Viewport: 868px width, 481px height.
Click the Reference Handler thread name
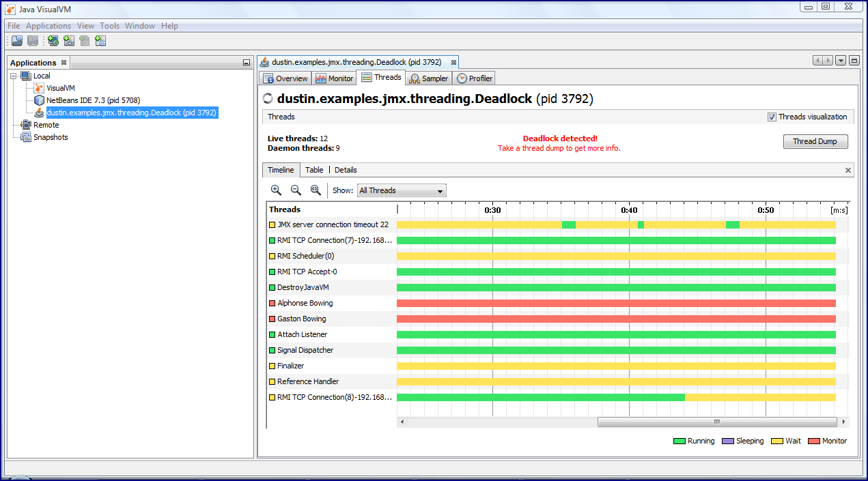pyautogui.click(x=308, y=381)
